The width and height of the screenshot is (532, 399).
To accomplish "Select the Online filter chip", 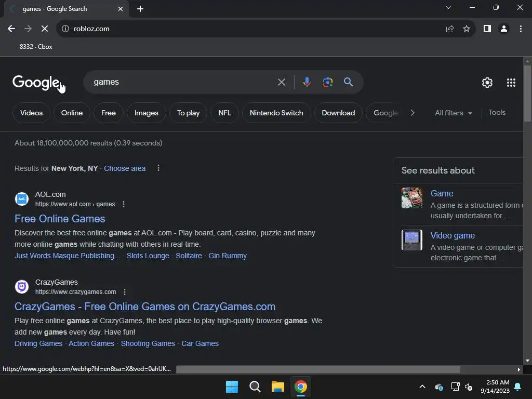I will click(x=72, y=113).
